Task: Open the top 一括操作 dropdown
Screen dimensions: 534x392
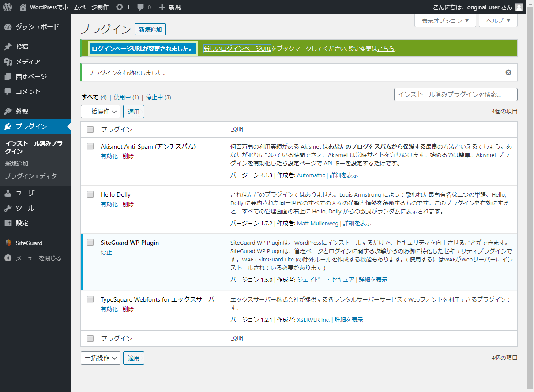Action: coord(101,112)
